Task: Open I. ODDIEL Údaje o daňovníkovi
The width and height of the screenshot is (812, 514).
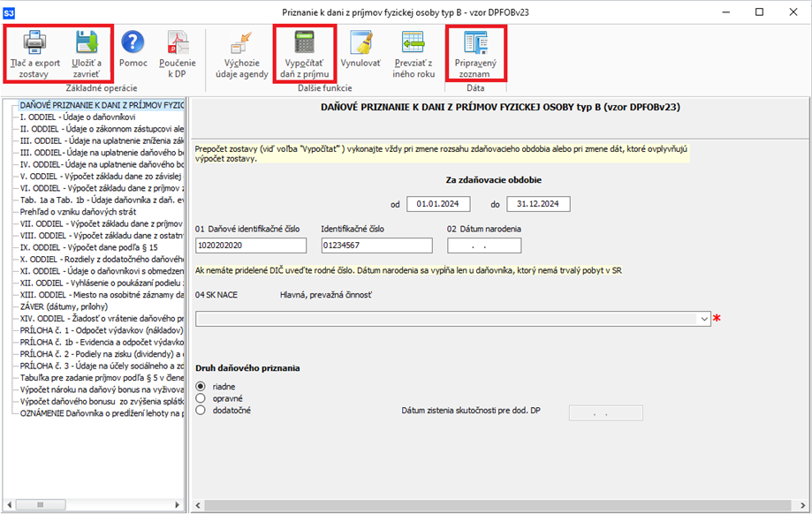Action: pos(78,117)
